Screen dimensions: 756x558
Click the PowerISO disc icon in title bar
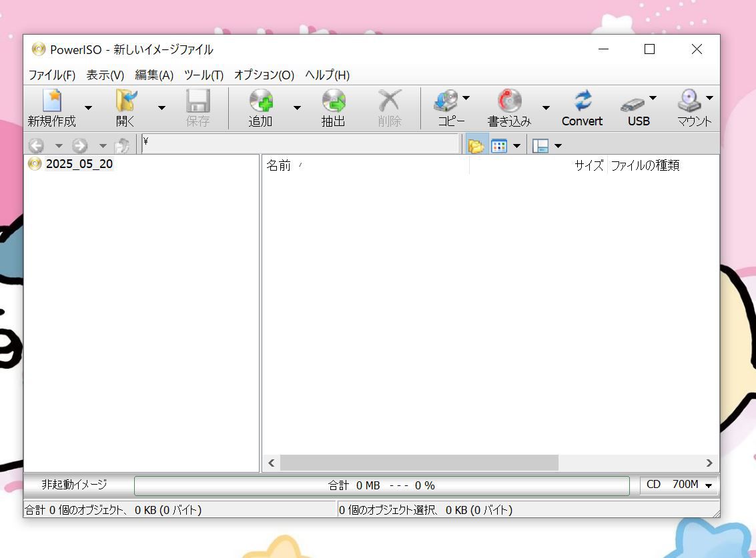[39, 49]
